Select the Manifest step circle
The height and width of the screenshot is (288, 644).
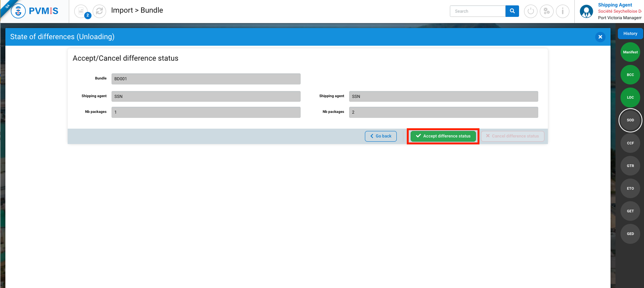(x=630, y=52)
